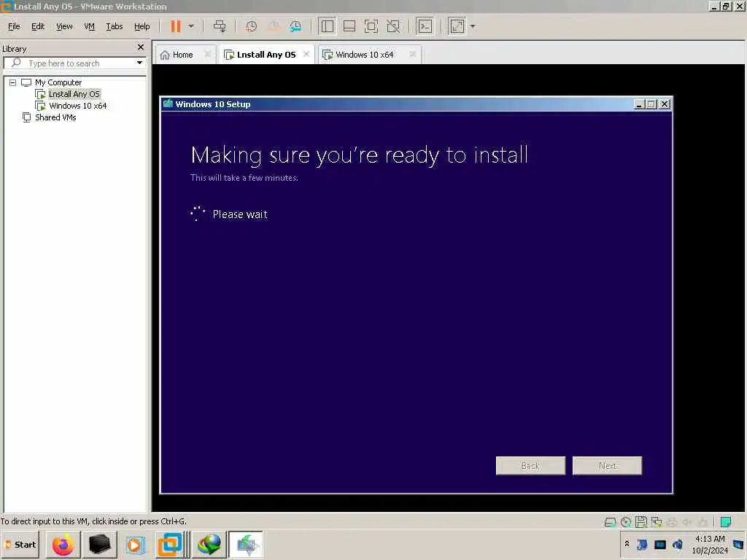Select My Computer in the library
747x560 pixels.
(58, 82)
